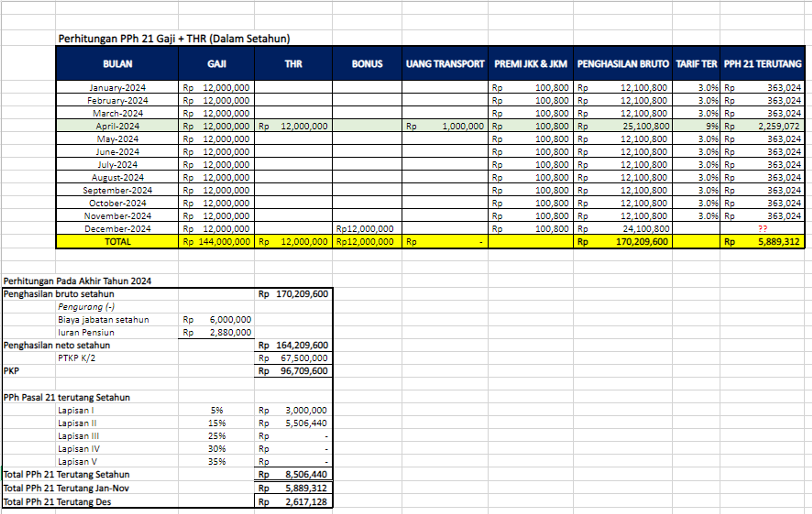Select the red ?? cell in December row
Viewport: 812px width, 514px height.
(763, 229)
